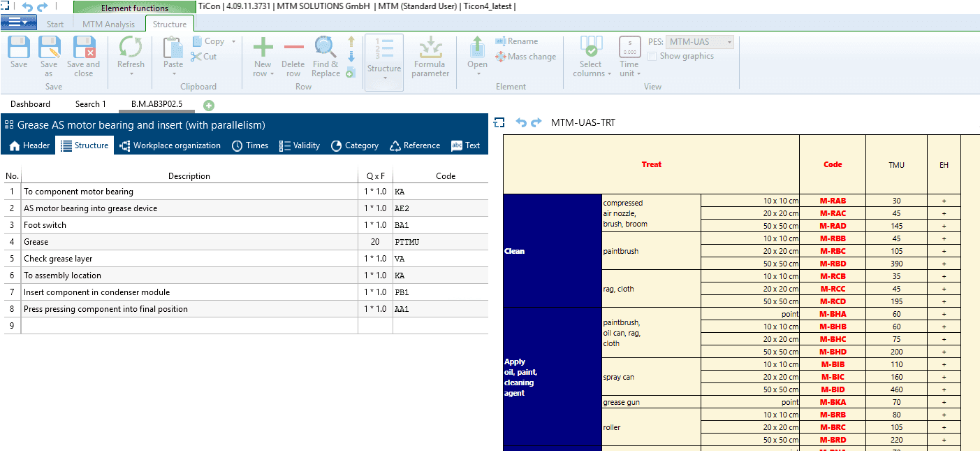Expand the Time unit dropdown
Screen dimensions: 980x451
tap(629, 73)
